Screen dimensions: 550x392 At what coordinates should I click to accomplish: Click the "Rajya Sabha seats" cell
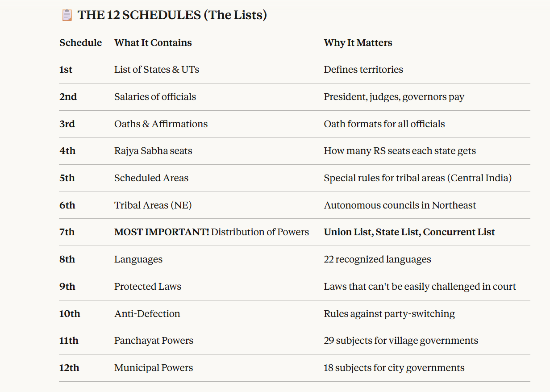point(153,151)
